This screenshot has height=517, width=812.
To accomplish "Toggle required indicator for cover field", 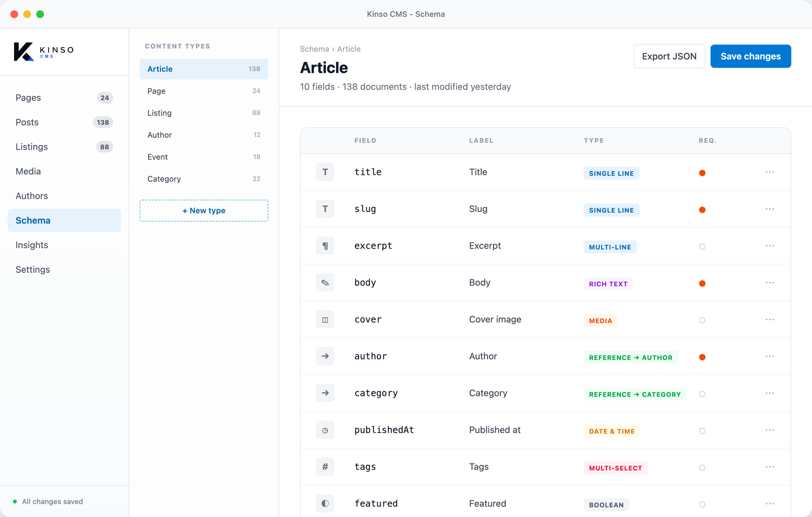I will point(702,320).
